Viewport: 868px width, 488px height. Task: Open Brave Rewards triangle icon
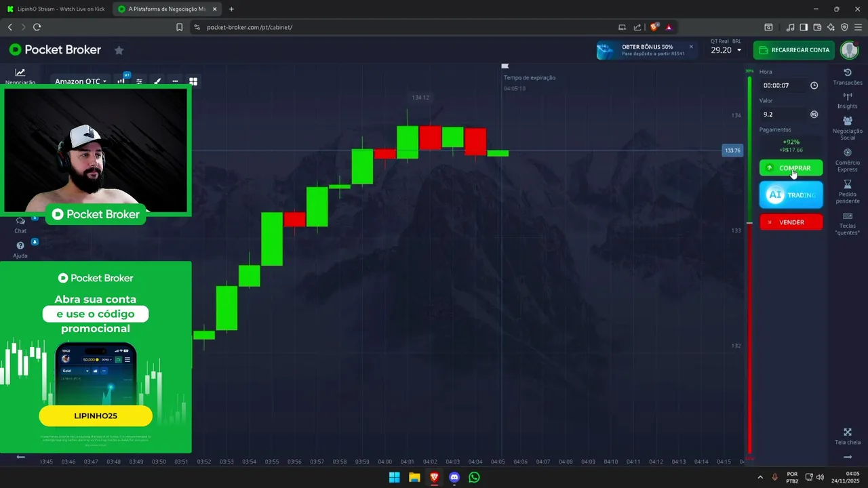click(669, 27)
